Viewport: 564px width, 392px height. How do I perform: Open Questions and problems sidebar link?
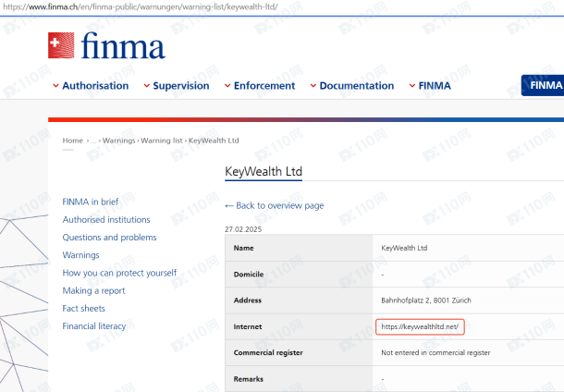point(109,238)
